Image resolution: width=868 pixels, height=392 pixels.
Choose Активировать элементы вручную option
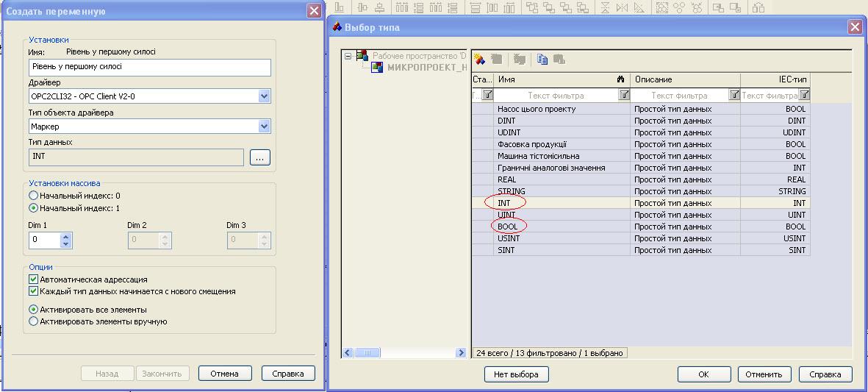[x=33, y=321]
